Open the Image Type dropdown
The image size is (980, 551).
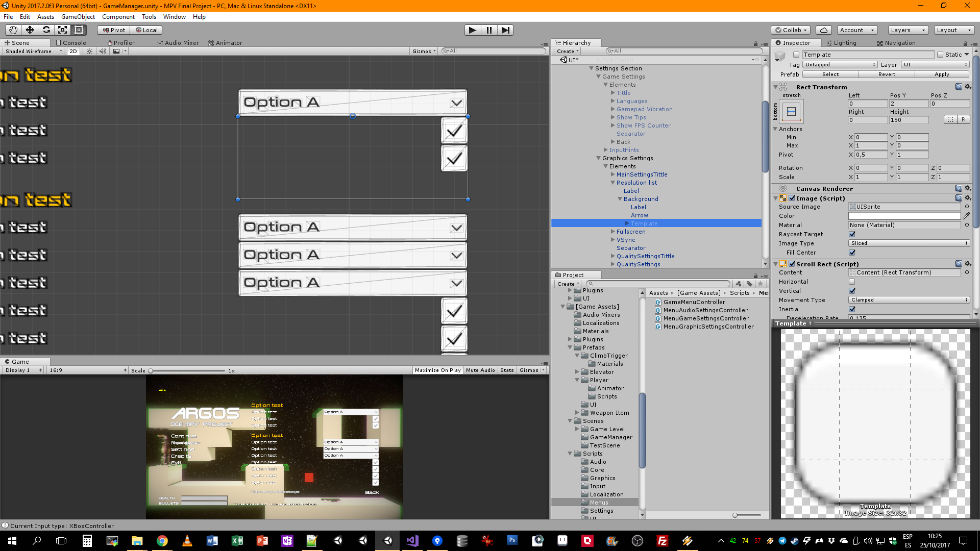click(909, 243)
